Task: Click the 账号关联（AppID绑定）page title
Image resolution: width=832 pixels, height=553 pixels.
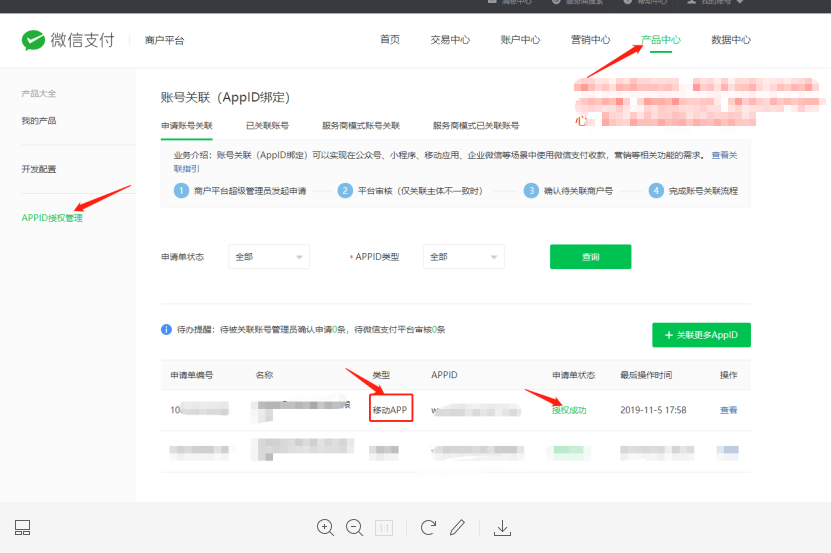Action: [226, 98]
